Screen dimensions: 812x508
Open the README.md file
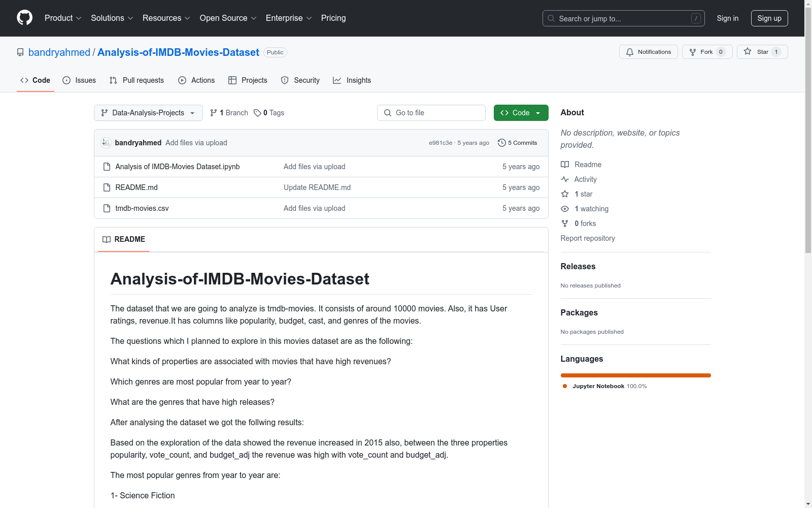point(137,187)
